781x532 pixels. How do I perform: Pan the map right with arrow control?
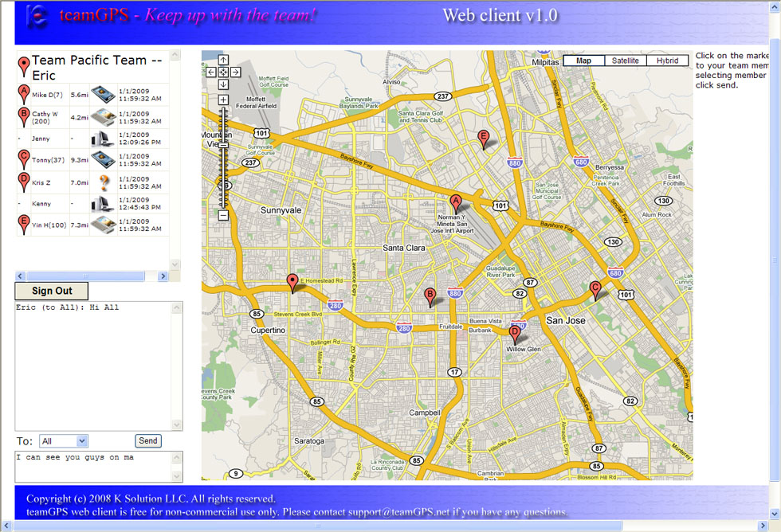coord(236,72)
